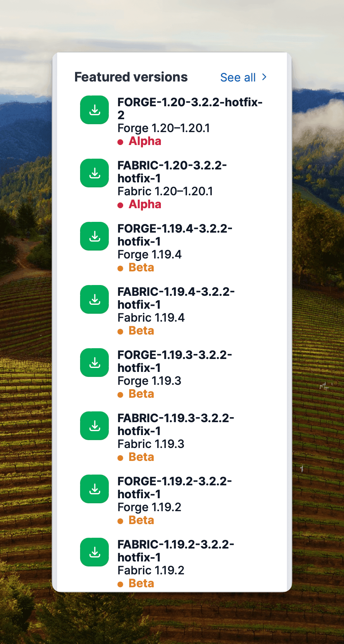Open FABRIC-1.19.2-3.2.2-hotfix-1 version title
This screenshot has width=344, height=644.
(176, 551)
